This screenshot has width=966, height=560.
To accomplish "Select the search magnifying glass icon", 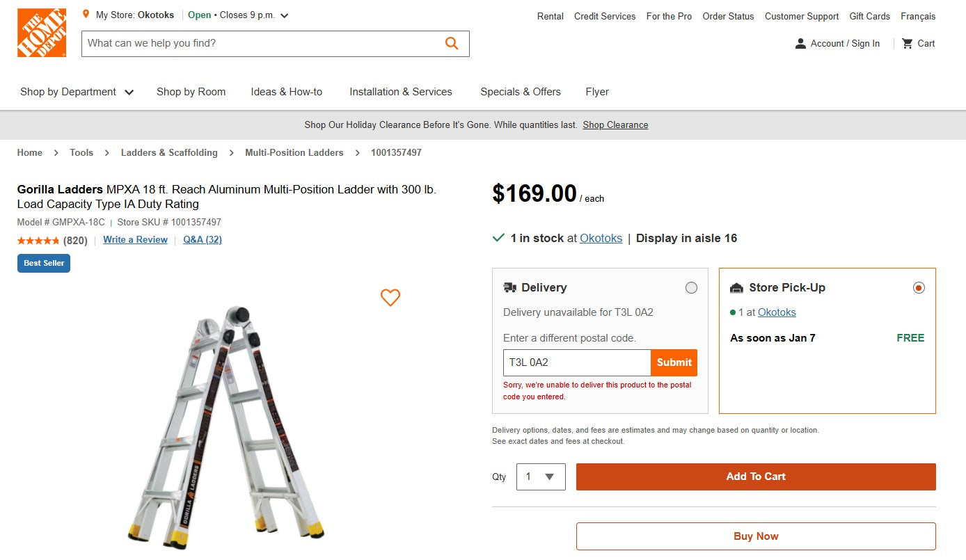I will [451, 43].
